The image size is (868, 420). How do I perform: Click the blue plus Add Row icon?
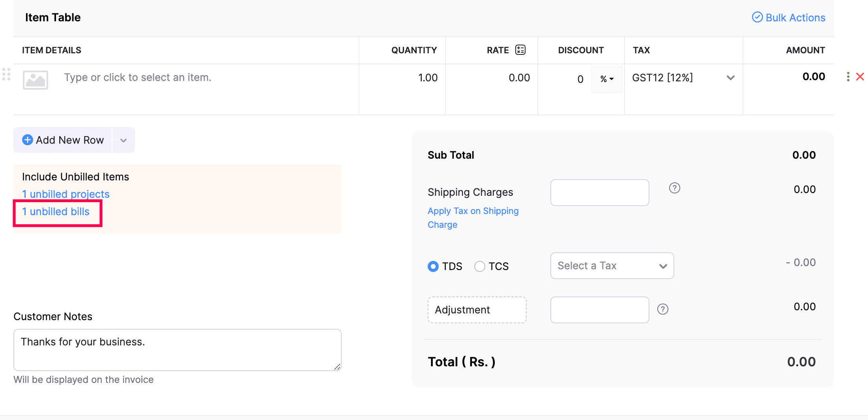[x=28, y=140]
